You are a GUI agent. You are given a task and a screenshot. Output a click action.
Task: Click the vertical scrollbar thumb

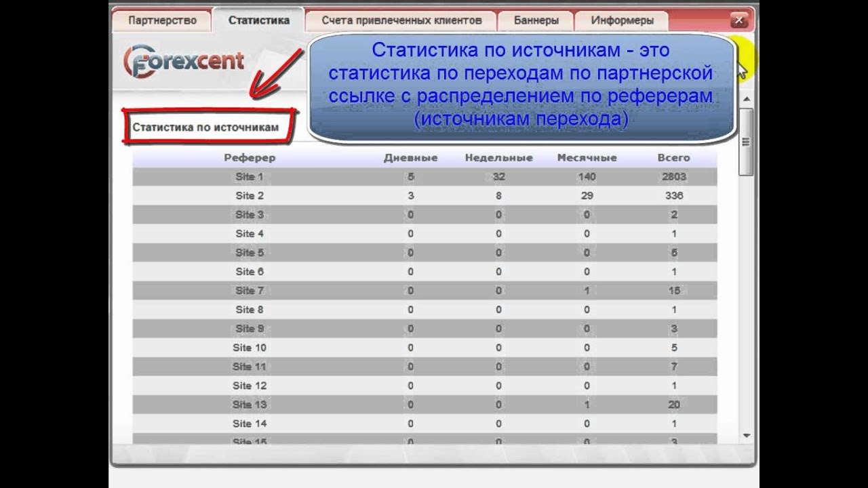[x=747, y=142]
